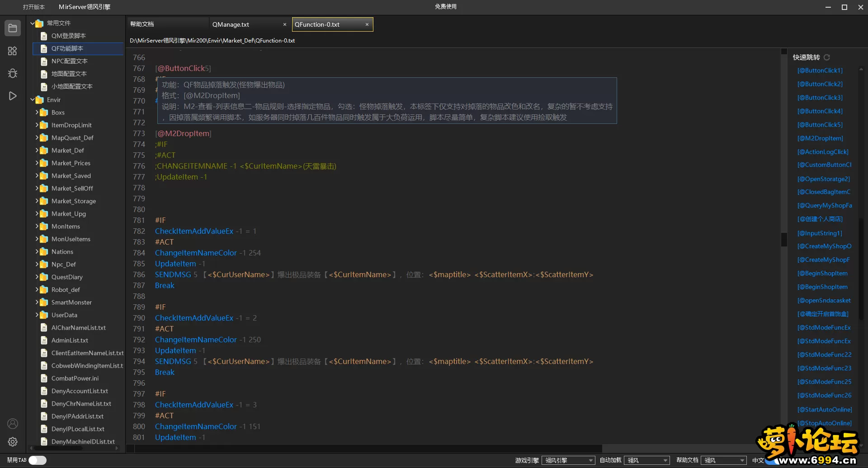Jump to [@M2DropItem] label
868x468 pixels.
820,138
